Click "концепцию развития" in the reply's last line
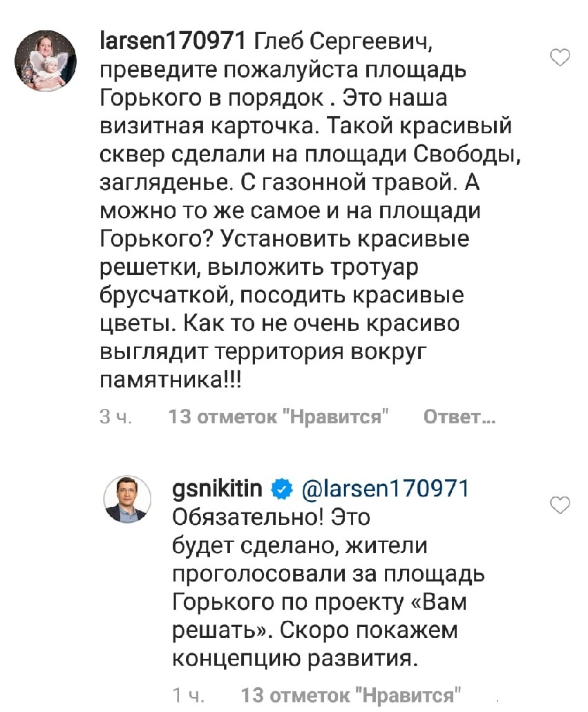 point(295,658)
